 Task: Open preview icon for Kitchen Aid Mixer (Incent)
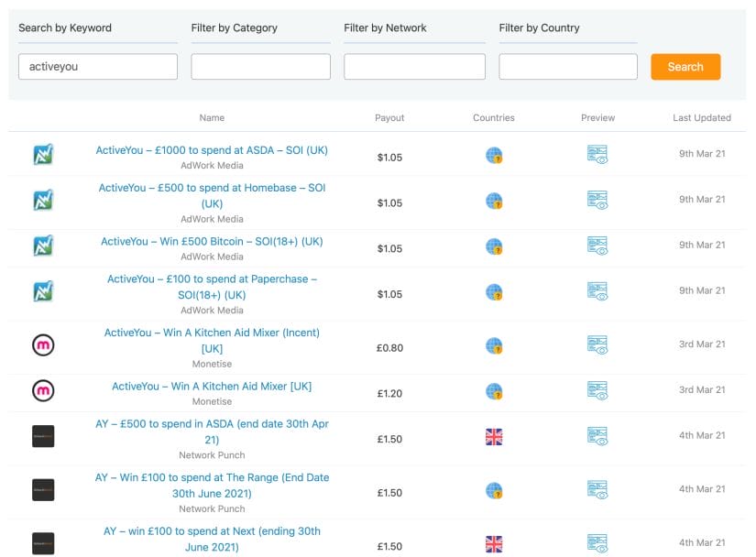[597, 345]
